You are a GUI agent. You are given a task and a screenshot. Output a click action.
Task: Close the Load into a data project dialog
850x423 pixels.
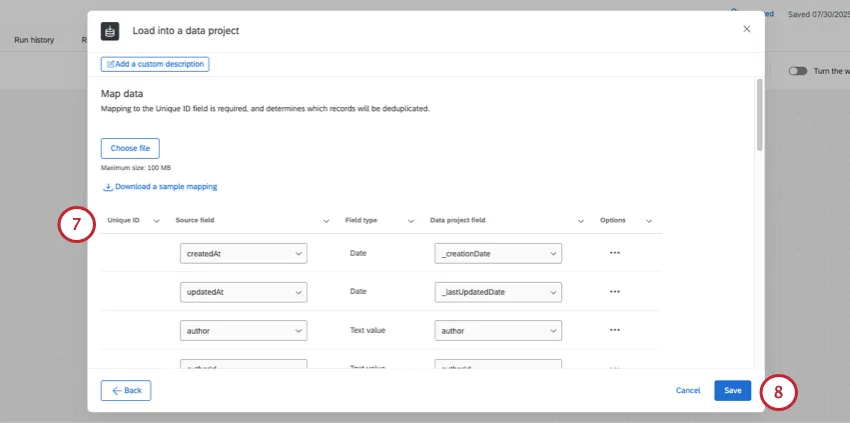point(746,30)
